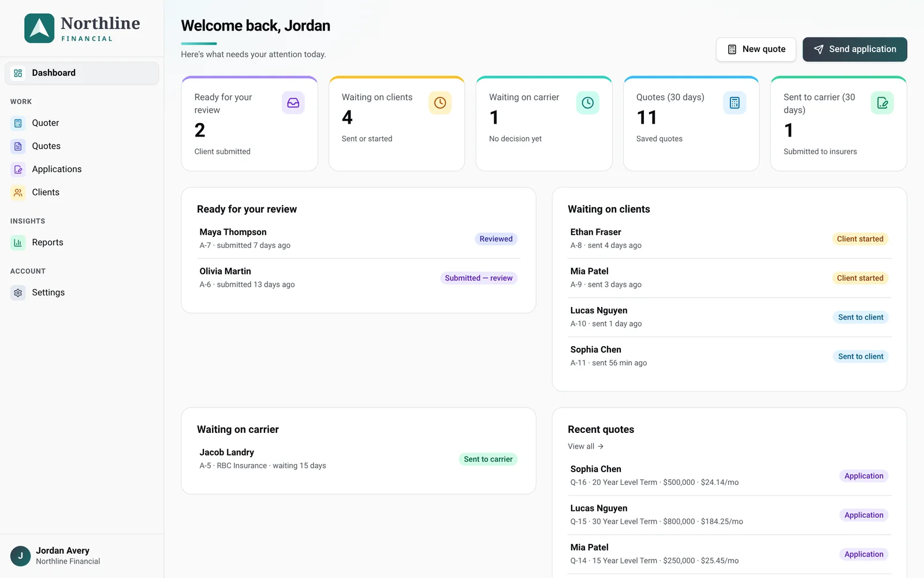This screenshot has width=924, height=578.
Task: Click the Jordan Avery profile name
Action: (62, 551)
